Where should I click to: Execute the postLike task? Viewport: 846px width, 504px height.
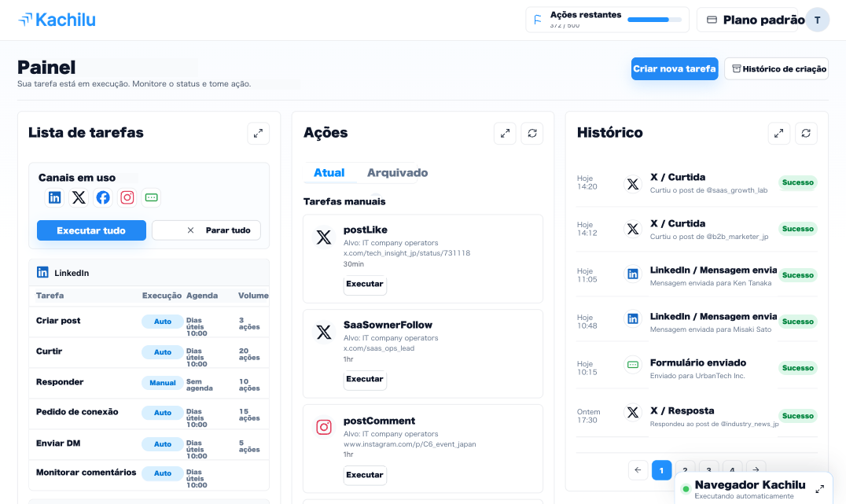[x=365, y=285]
